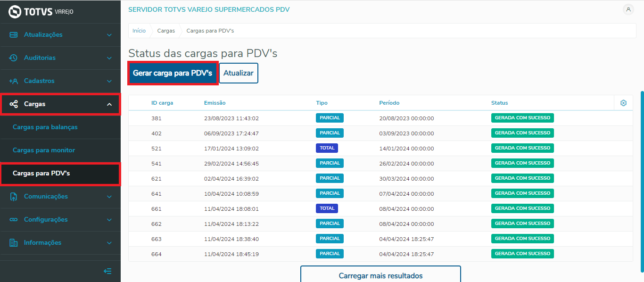
Task: Click period 20/08/2023 00:00:00
Action: 406,118
